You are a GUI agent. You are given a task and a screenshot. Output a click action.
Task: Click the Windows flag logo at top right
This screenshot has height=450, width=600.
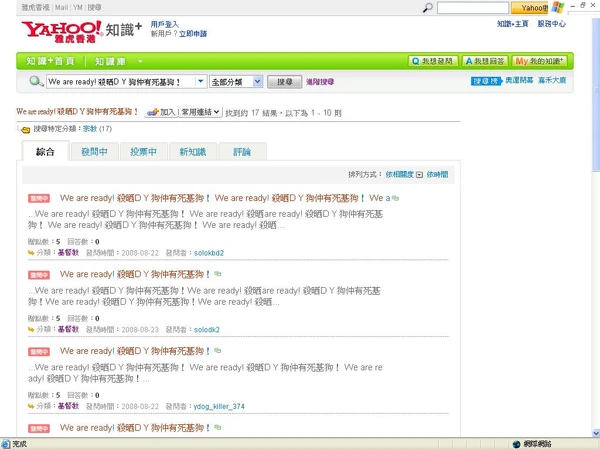[x=558, y=7]
